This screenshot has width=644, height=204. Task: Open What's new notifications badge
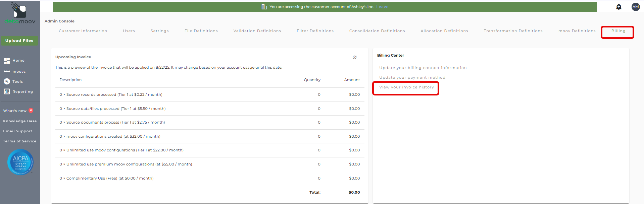pyautogui.click(x=31, y=110)
